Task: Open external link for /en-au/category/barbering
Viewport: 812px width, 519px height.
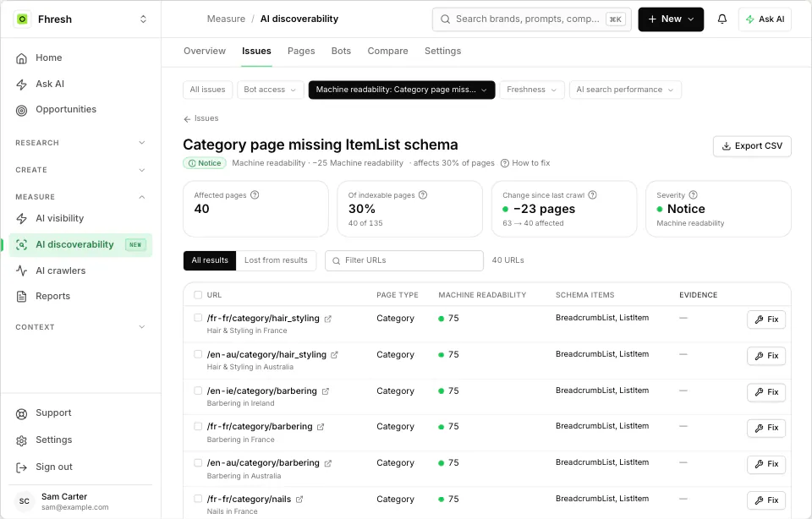Action: [x=328, y=463]
